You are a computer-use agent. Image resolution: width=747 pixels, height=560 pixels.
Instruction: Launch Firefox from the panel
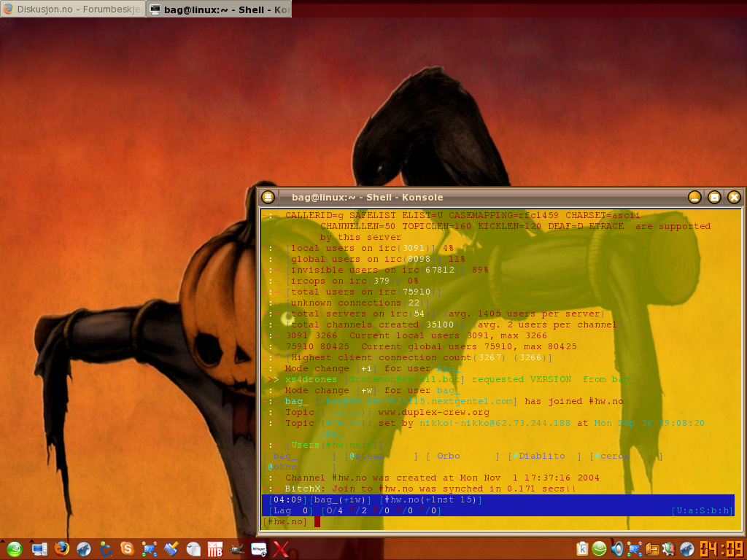click(61, 549)
